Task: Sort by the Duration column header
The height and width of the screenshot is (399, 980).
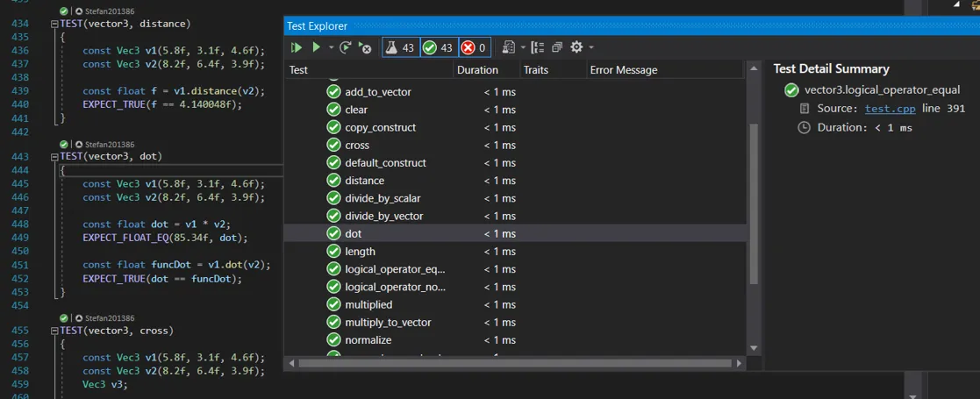Action: (477, 70)
